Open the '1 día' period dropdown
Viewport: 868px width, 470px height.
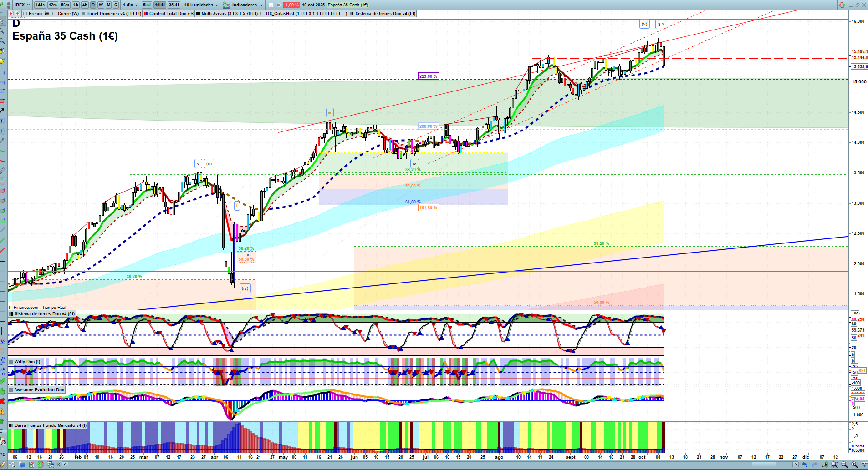tap(130, 5)
